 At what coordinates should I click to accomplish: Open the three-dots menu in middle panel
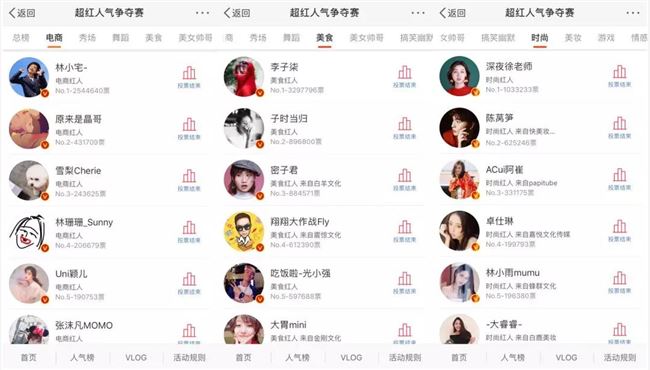point(418,13)
